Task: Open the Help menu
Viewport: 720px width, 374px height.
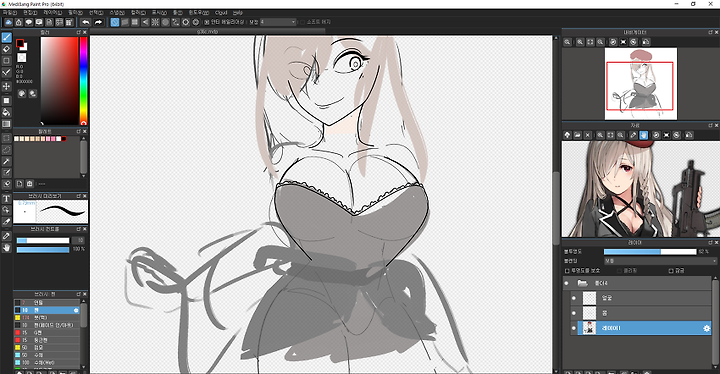Action: coord(237,13)
